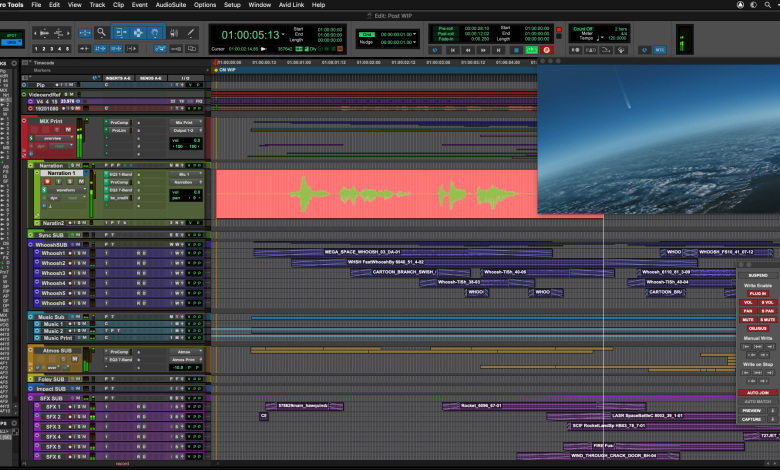Select the Grabber hand tool
Viewport: 780px width, 470px height.
pos(157,32)
